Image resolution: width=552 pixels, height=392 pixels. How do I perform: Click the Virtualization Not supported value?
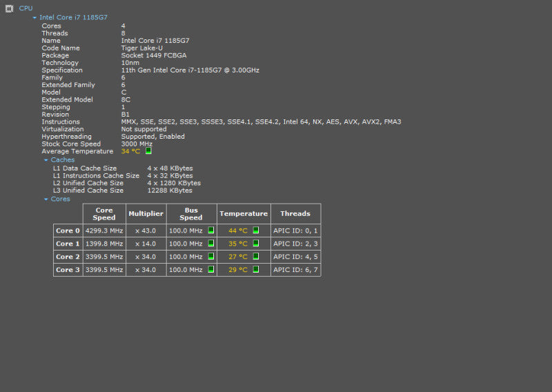(x=144, y=129)
